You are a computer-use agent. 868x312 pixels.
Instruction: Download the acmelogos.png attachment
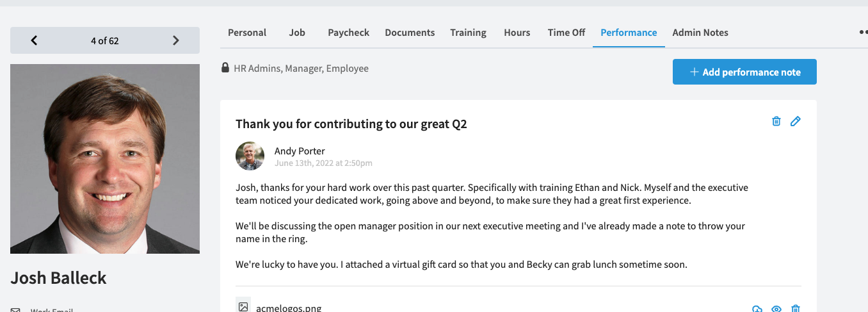[757, 309]
